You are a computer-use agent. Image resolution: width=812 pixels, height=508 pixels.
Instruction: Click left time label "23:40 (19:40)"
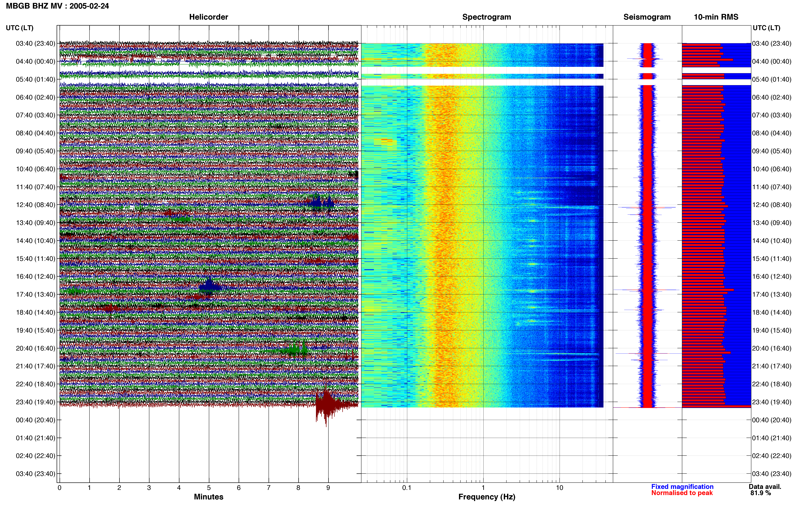pos(36,402)
